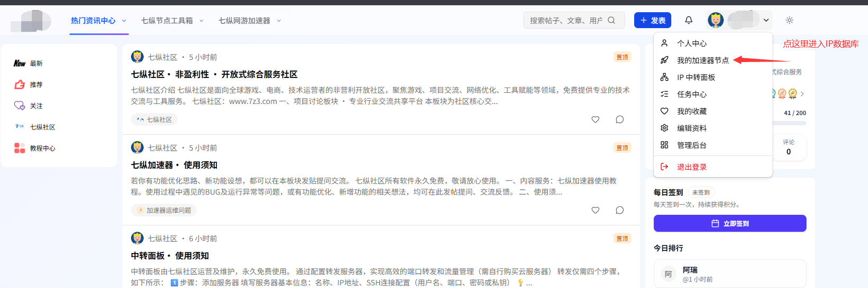Click the gear icon for 编辑资料
Screen dimensions: 868x288
click(x=664, y=128)
